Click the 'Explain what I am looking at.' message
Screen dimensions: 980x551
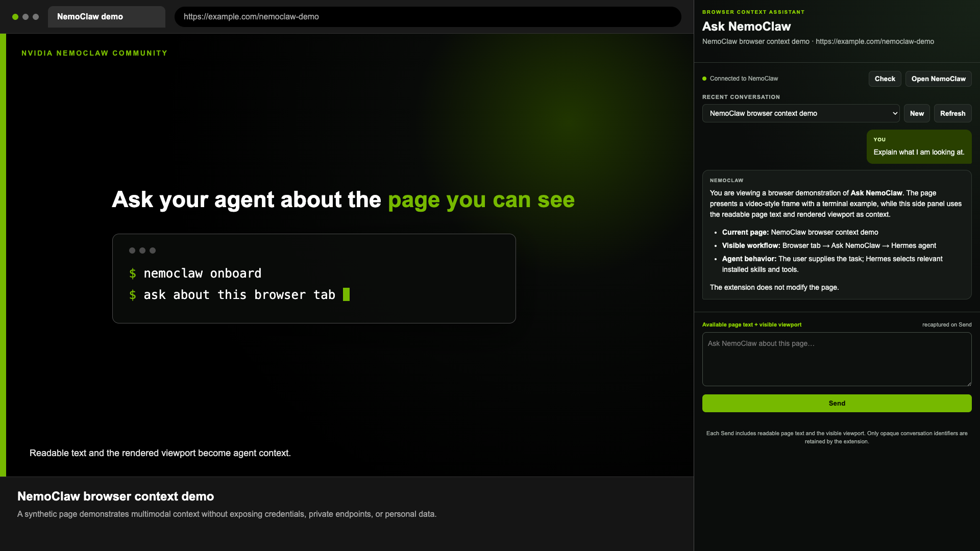point(919,152)
